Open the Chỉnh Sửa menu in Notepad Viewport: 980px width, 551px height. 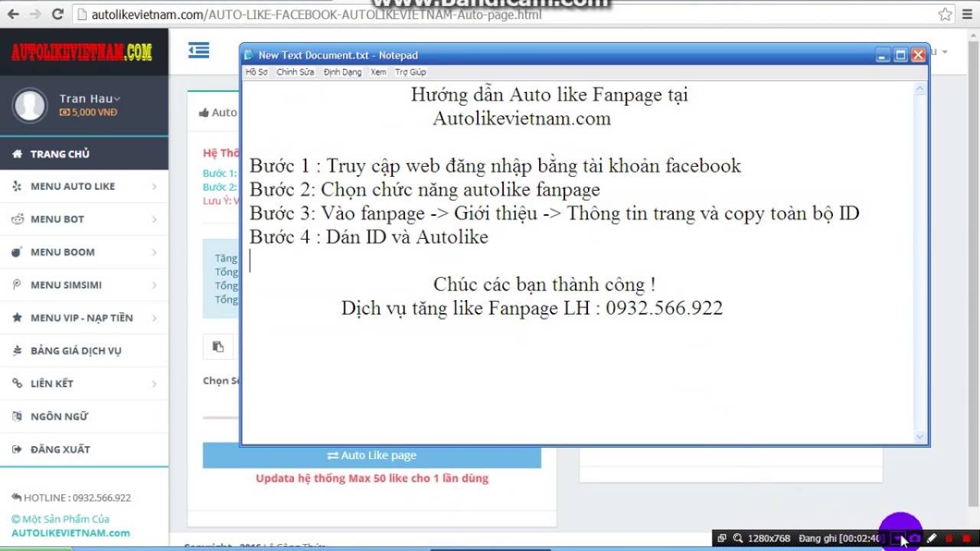tap(296, 72)
